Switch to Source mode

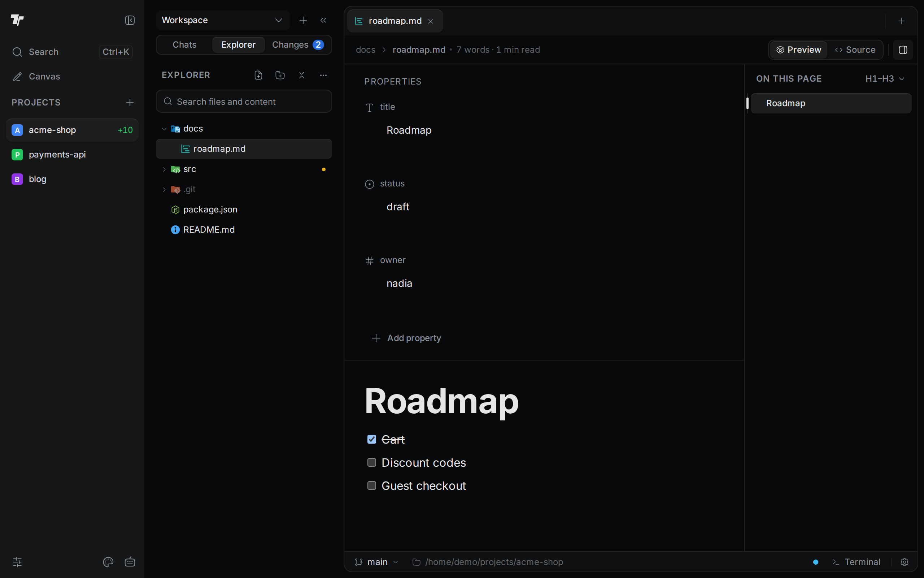(855, 50)
